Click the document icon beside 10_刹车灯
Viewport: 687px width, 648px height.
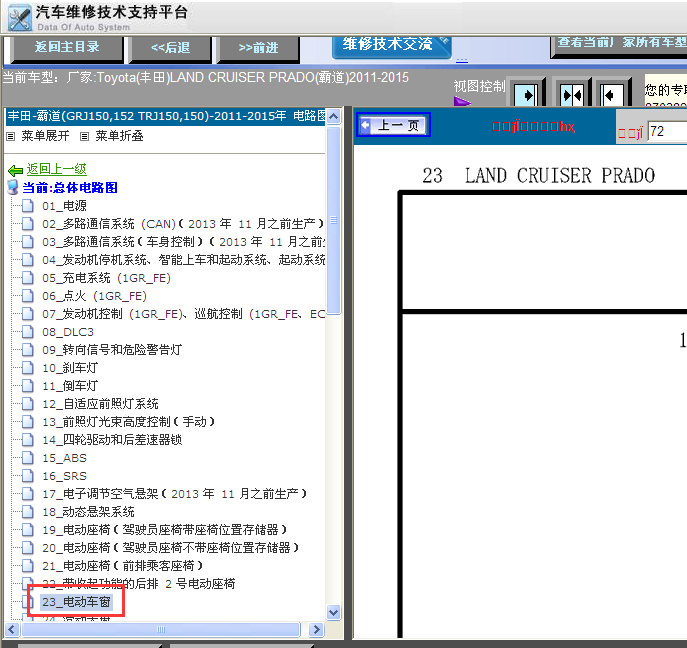point(28,368)
